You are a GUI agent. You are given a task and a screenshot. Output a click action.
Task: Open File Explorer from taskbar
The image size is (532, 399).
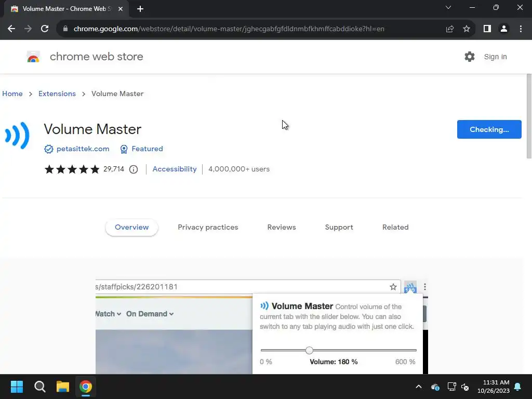tap(63, 387)
